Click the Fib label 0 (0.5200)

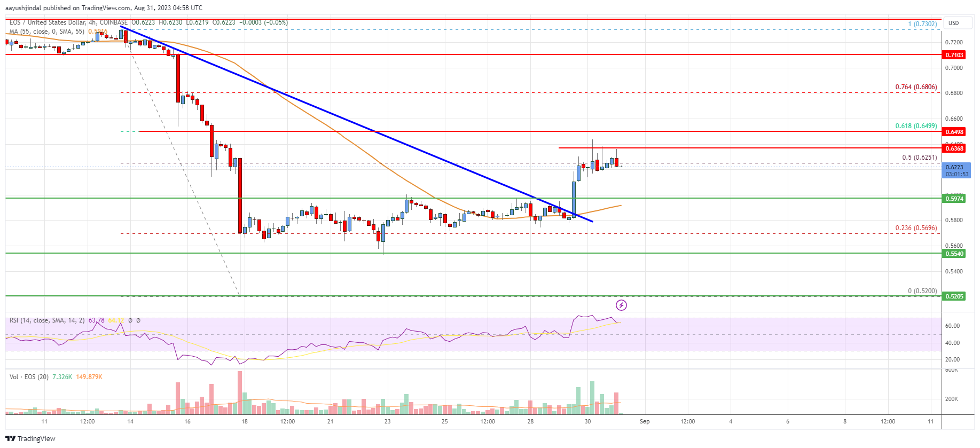922,291
